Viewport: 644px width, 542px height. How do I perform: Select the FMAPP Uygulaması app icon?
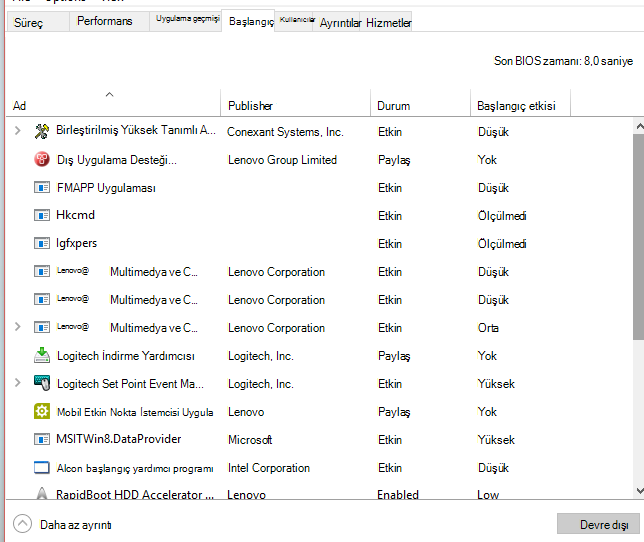point(41,188)
